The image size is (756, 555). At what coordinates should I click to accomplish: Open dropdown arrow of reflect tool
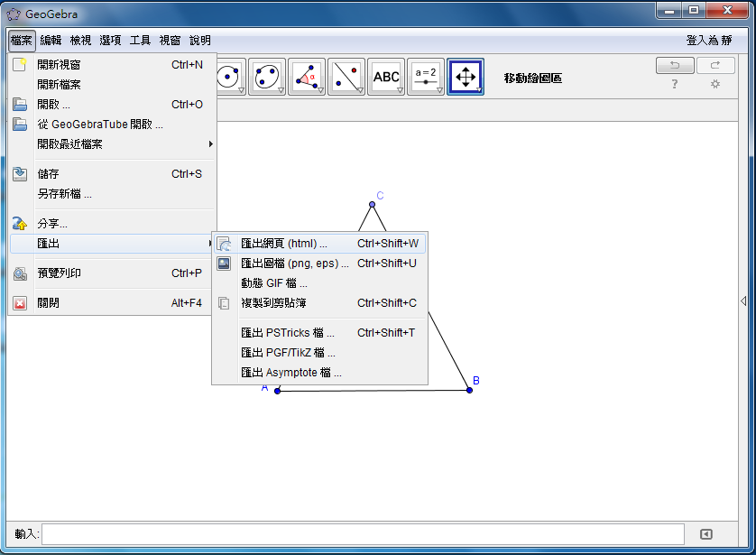pos(360,90)
